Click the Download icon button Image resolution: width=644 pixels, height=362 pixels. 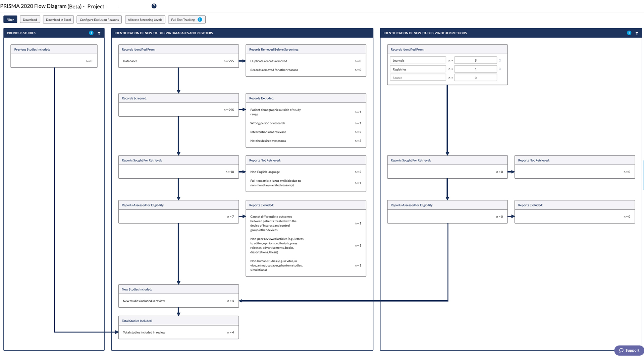click(29, 19)
